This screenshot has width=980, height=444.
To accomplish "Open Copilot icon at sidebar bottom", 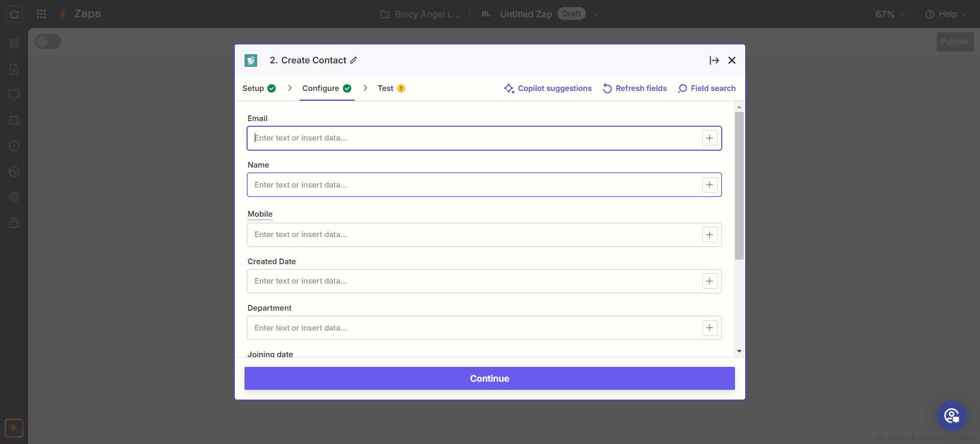I will pyautogui.click(x=14, y=428).
